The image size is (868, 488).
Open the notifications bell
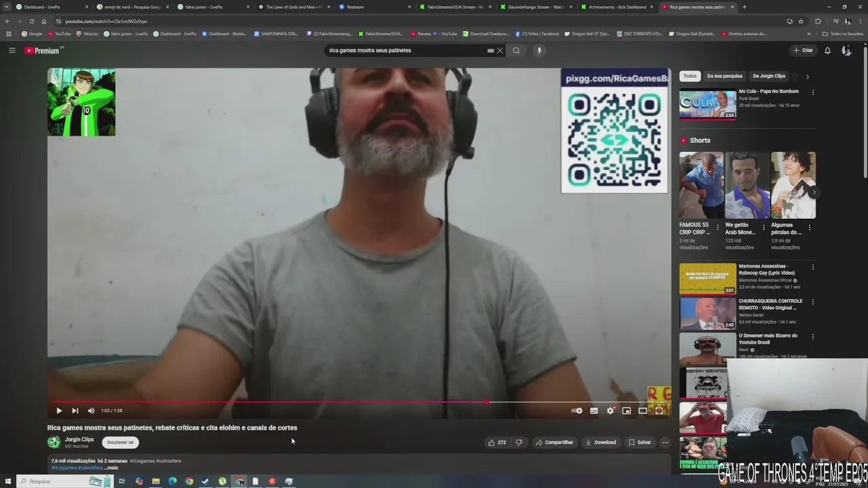coord(827,50)
